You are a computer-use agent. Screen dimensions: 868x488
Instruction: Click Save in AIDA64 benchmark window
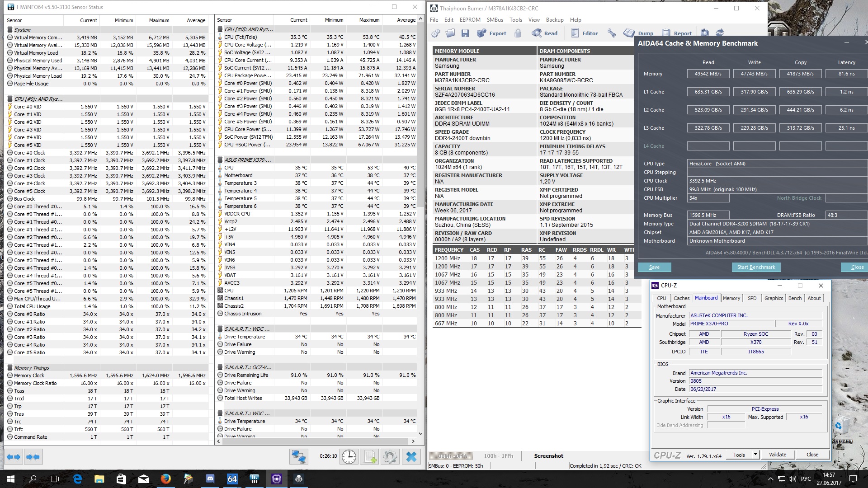click(x=654, y=267)
